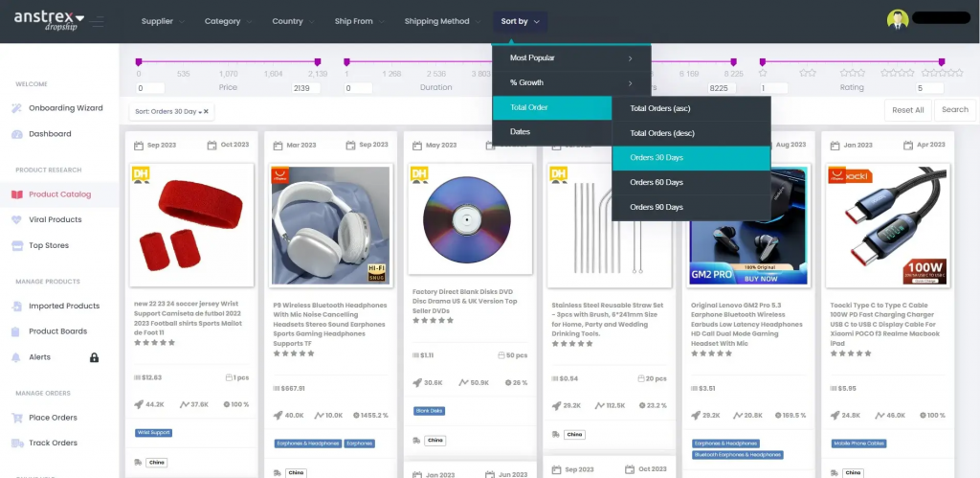The height and width of the screenshot is (478, 980).
Task: Select Orders 60 Days sort option
Action: [x=657, y=182]
